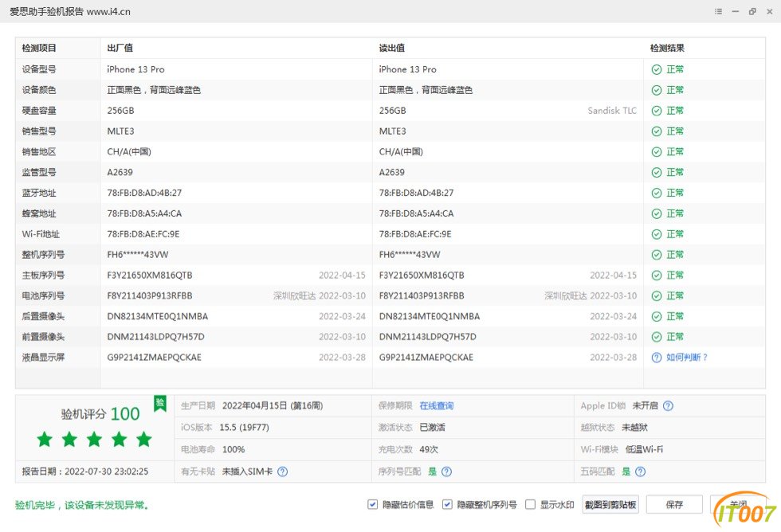Click the 充电次数 49次 value
The image size is (781, 532).
coord(429,449)
